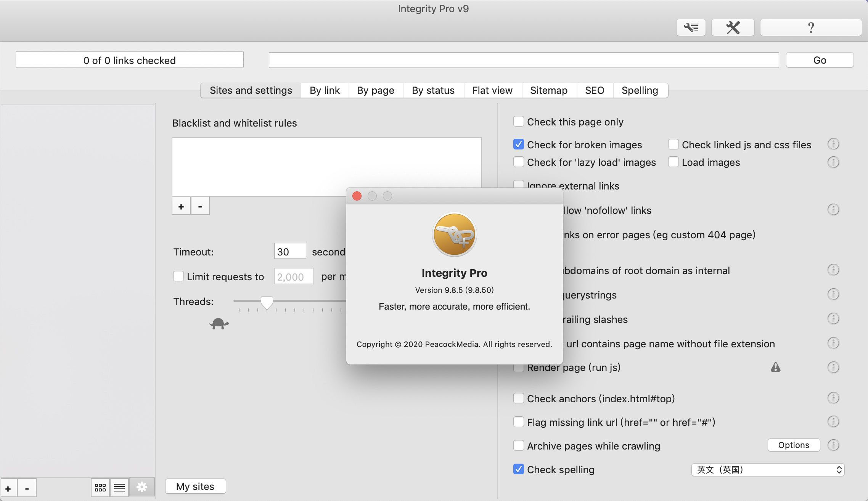Viewport: 868px width, 501px height.
Task: Uncheck Check for broken images
Action: coord(518,145)
